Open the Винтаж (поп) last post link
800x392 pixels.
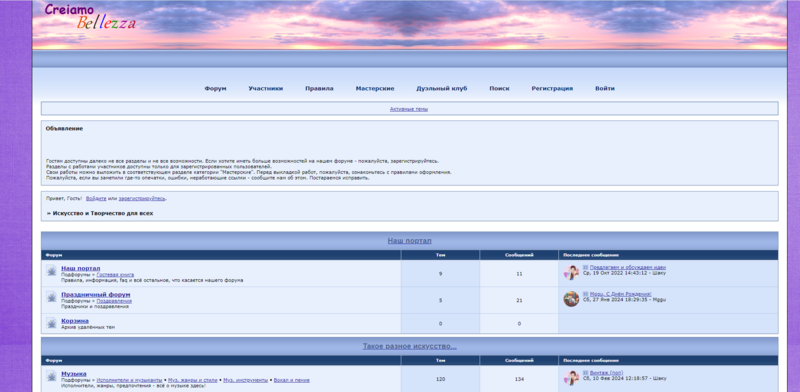click(x=606, y=373)
